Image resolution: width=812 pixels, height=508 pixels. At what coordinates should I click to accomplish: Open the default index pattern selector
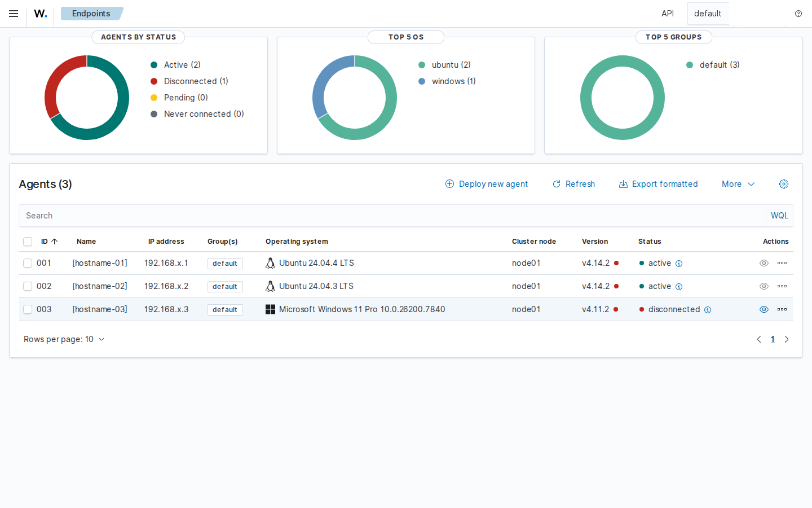tap(708, 14)
